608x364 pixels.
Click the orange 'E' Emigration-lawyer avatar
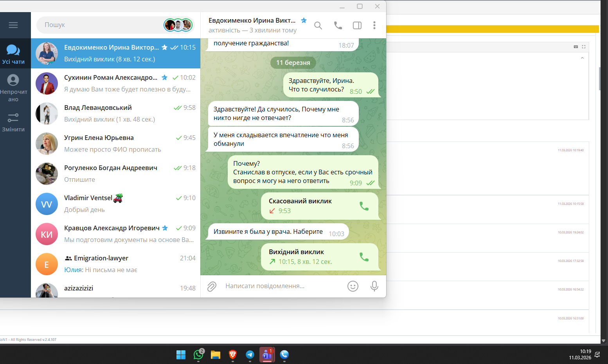pos(47,264)
